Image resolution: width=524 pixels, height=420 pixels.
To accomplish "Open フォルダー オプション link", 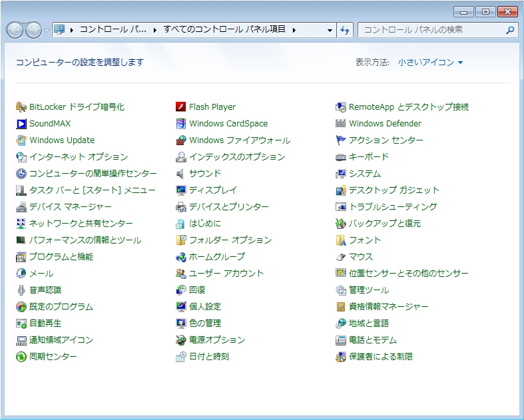I will pyautogui.click(x=230, y=240).
